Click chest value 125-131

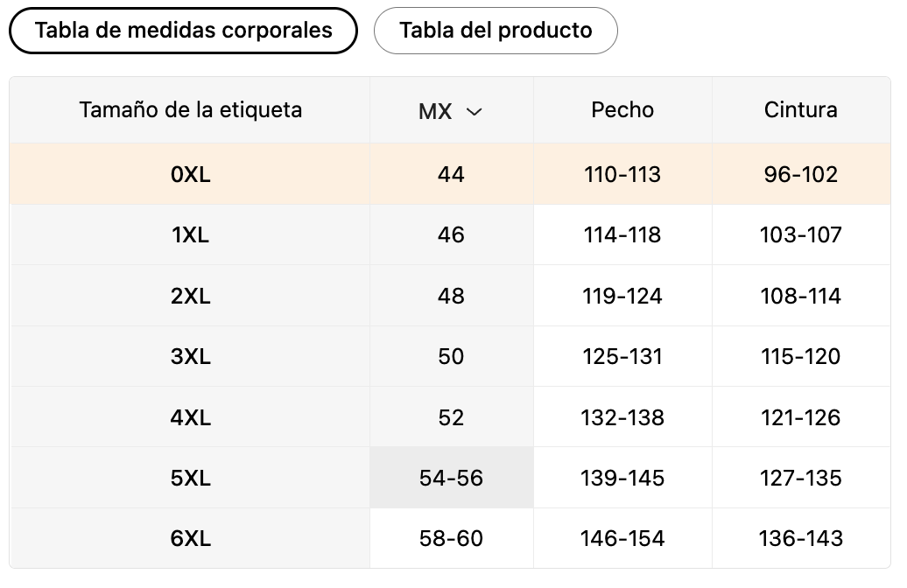(622, 357)
